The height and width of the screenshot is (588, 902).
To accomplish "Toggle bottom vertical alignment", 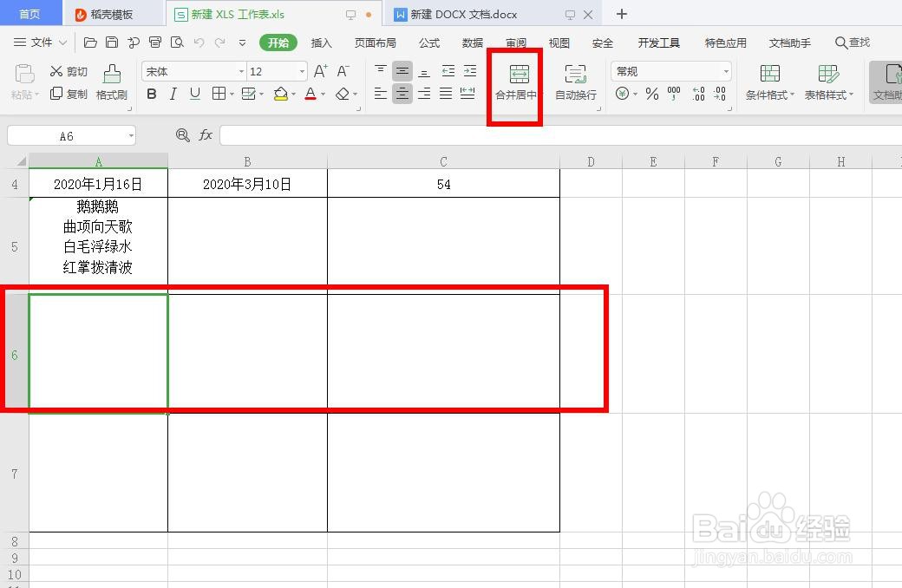I will pyautogui.click(x=424, y=72).
